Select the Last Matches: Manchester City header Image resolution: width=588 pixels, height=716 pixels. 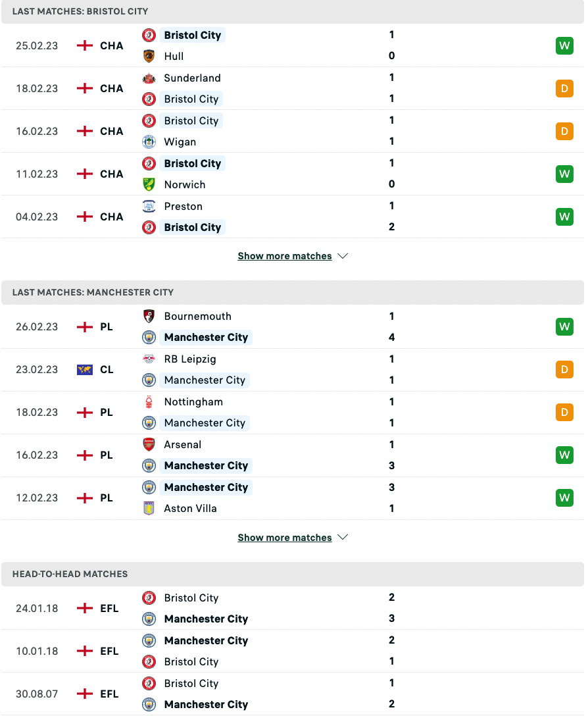[93, 292]
